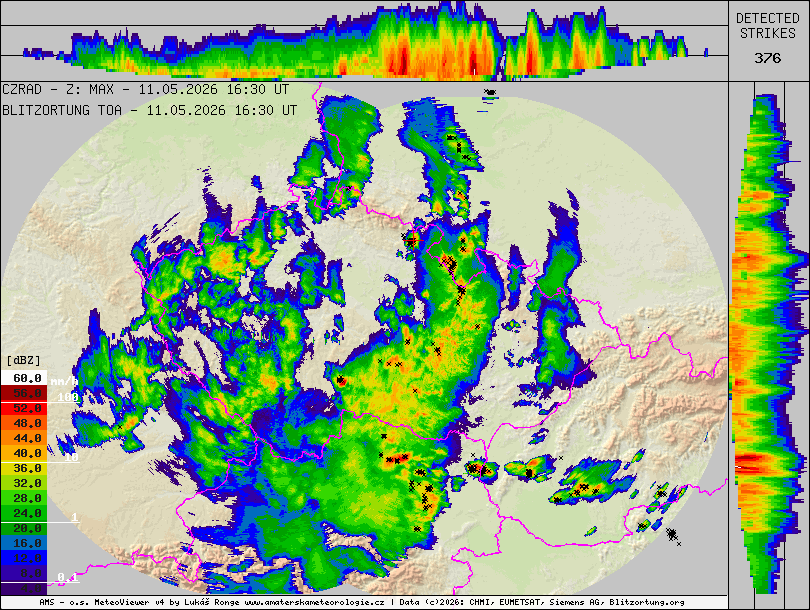Click the top horizontal vertical-profile panel
Image resolution: width=810 pixels, height=610 pixels.
click(x=364, y=41)
